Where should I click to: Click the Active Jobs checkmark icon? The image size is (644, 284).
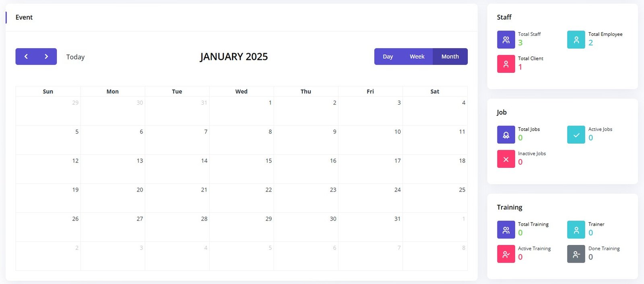(x=576, y=135)
